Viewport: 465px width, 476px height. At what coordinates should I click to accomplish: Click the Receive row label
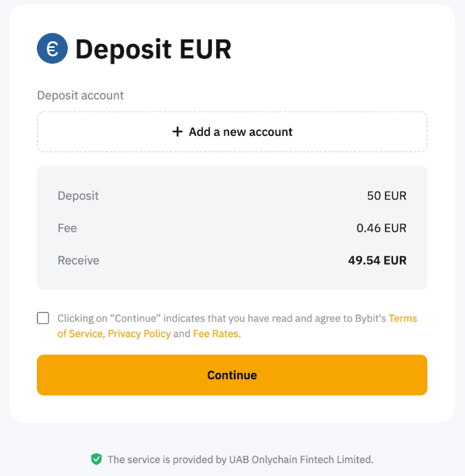pos(78,261)
